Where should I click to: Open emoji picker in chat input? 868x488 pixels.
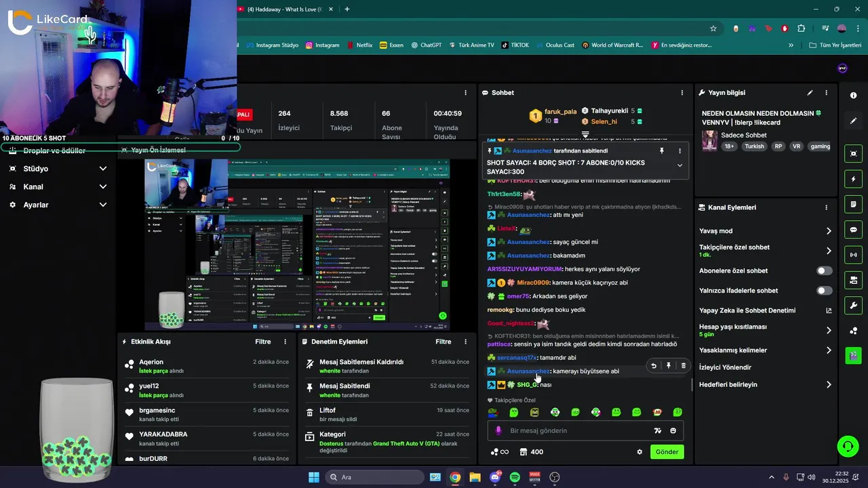point(673,430)
